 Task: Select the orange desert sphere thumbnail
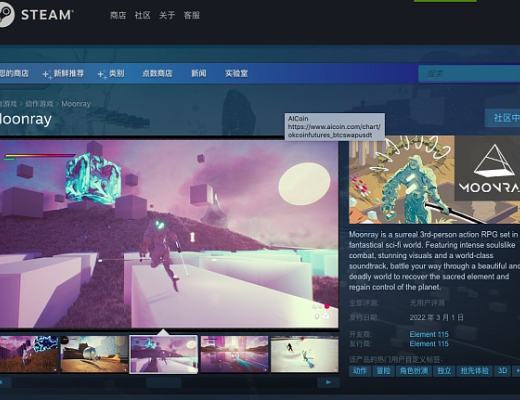pos(94,354)
